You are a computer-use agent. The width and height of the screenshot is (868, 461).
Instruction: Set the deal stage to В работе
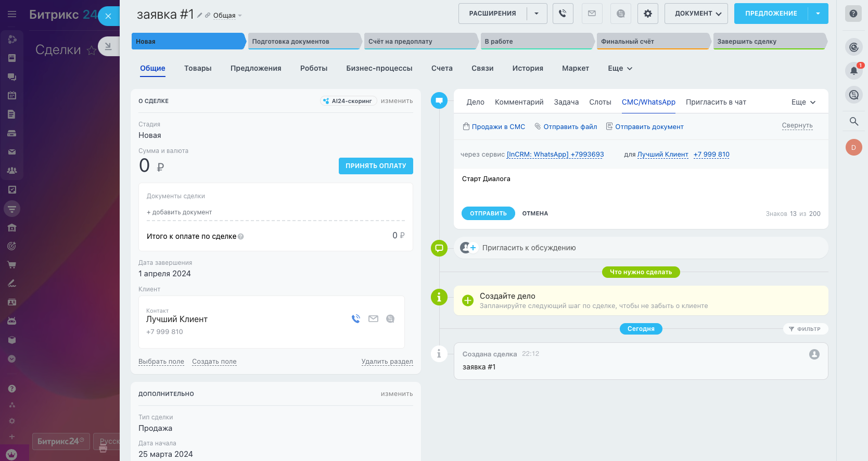coord(536,41)
